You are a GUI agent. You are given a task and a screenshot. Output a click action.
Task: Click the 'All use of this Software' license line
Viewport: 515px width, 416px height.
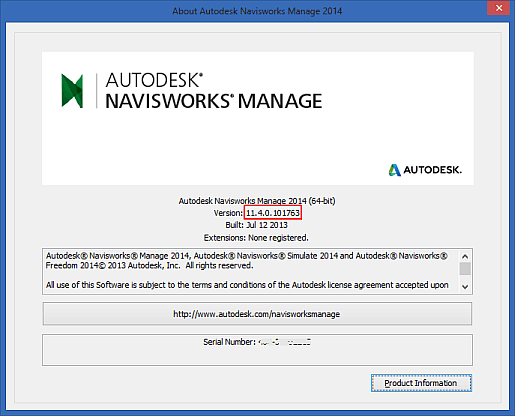(247, 285)
